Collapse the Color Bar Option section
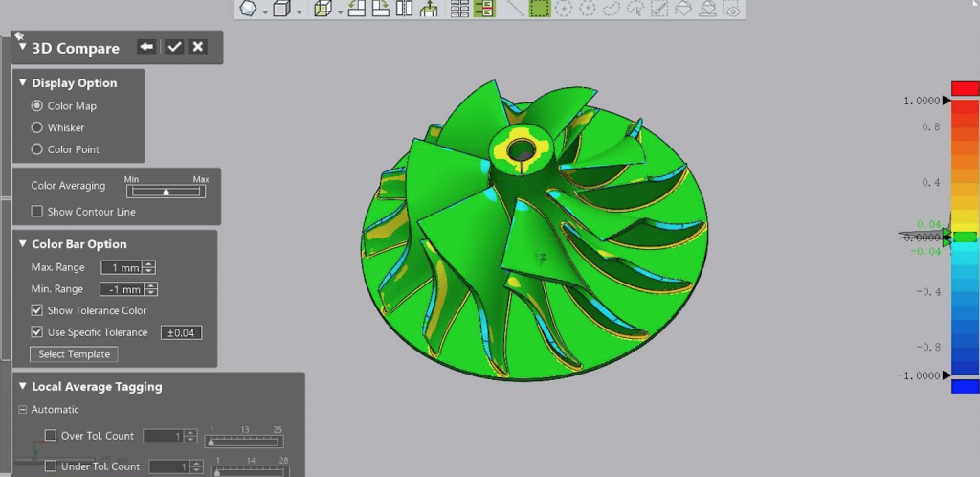The width and height of the screenshot is (980, 477). coord(23,244)
